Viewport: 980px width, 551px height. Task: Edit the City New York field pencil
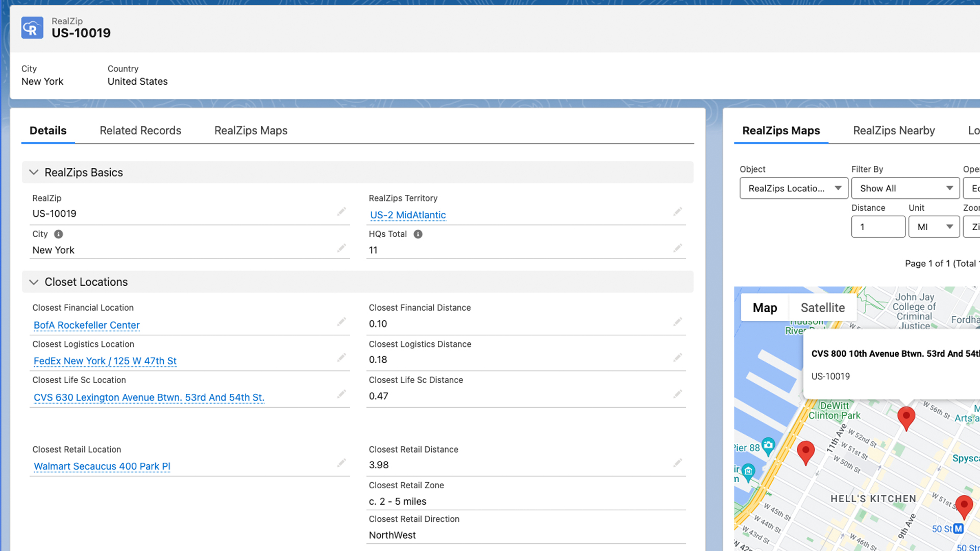coord(341,248)
